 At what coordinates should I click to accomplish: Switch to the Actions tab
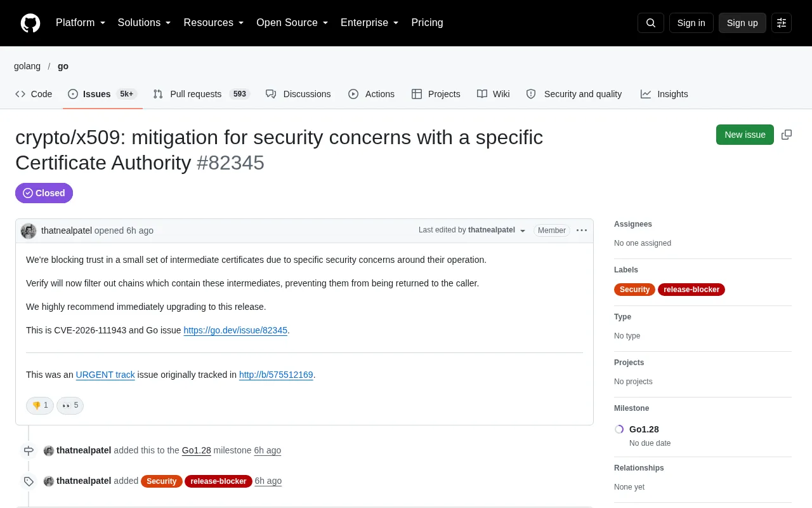coord(371,94)
